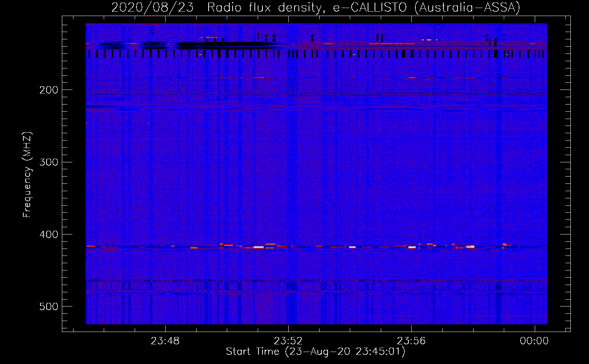The width and height of the screenshot is (589, 364).
Task: Click the '500' frequency tick label
Action: (49, 306)
